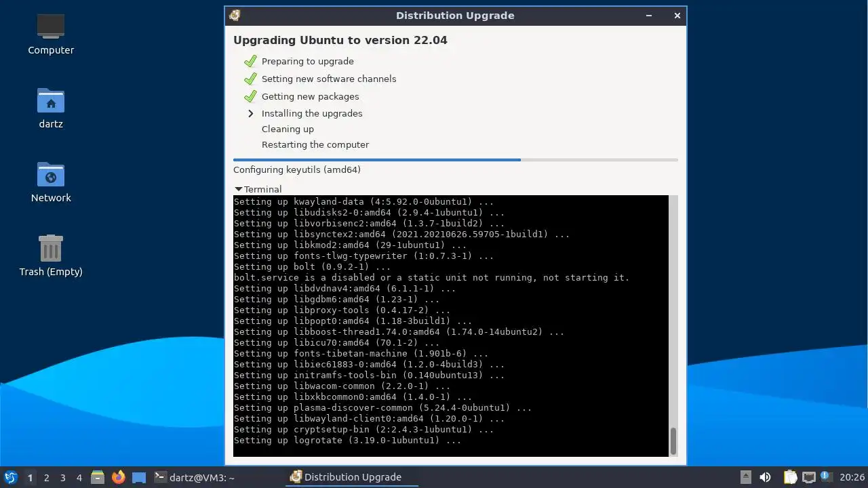This screenshot has width=868, height=488.
Task: Open the dartz@VM3 terminal taskbar entry
Action: point(195,477)
